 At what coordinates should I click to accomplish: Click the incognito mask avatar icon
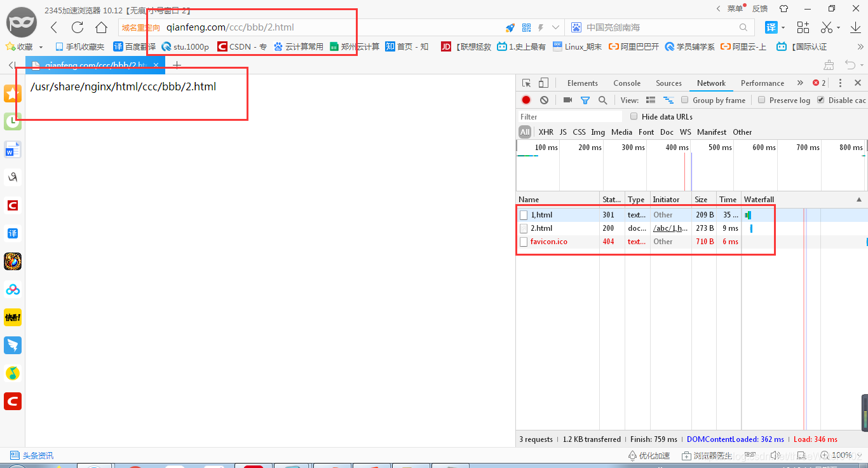click(22, 23)
